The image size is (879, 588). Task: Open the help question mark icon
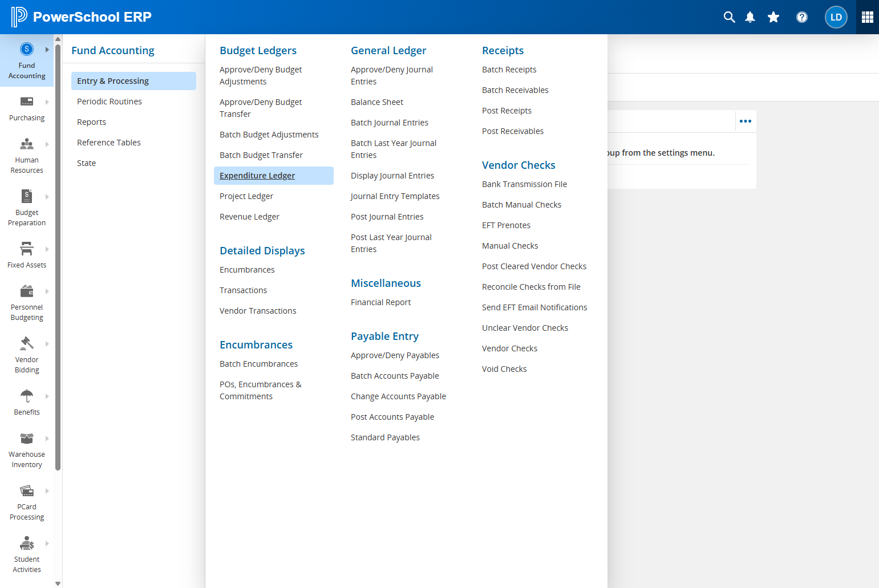(802, 17)
